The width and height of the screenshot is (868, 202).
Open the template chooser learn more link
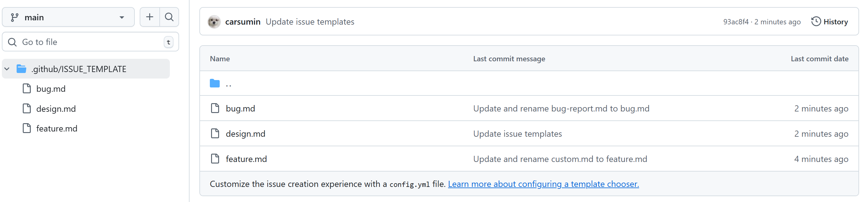pos(543,184)
